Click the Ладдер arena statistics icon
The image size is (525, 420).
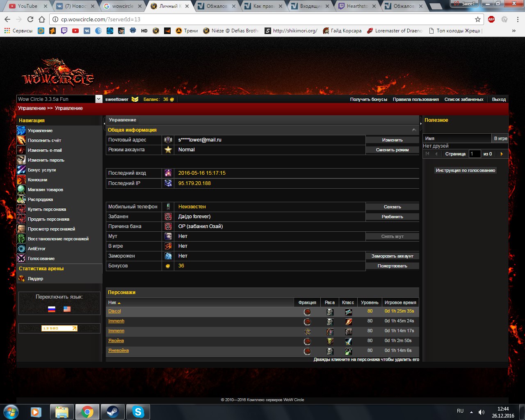[21, 278]
